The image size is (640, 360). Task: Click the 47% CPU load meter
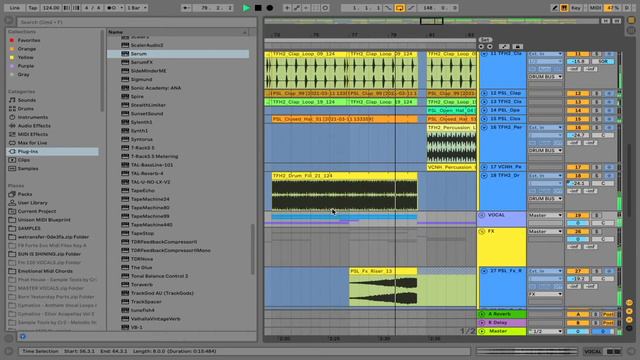point(612,8)
